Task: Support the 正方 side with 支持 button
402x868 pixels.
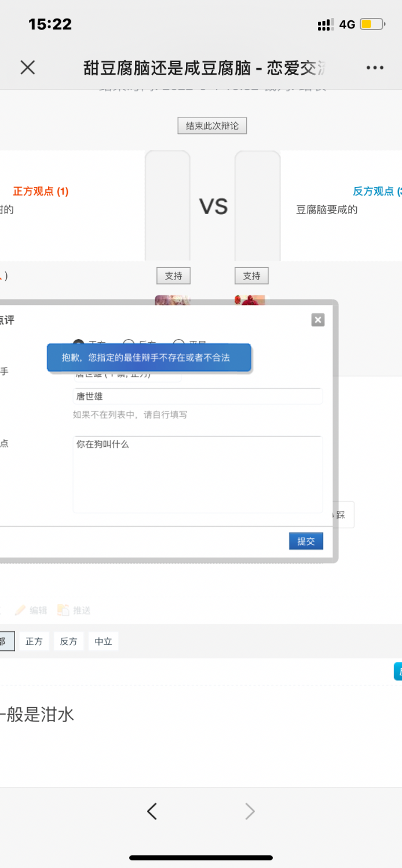Action: click(x=173, y=276)
